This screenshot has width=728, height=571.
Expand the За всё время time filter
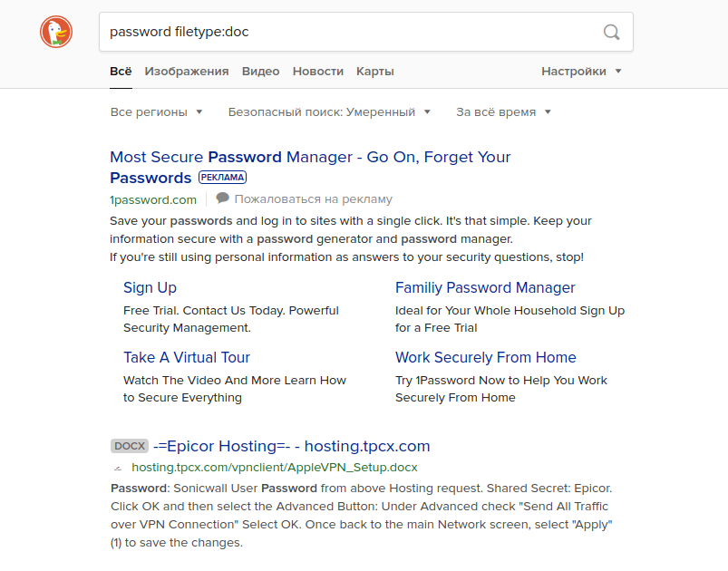(503, 112)
